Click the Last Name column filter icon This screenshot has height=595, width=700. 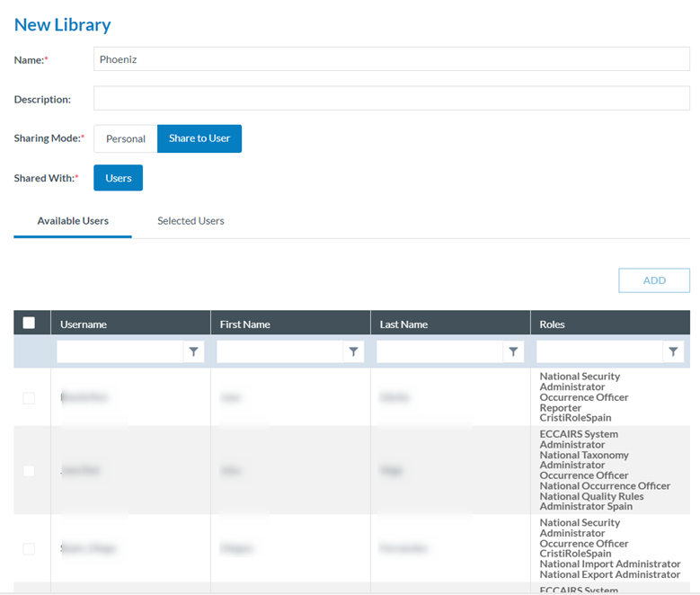pyautogui.click(x=513, y=352)
